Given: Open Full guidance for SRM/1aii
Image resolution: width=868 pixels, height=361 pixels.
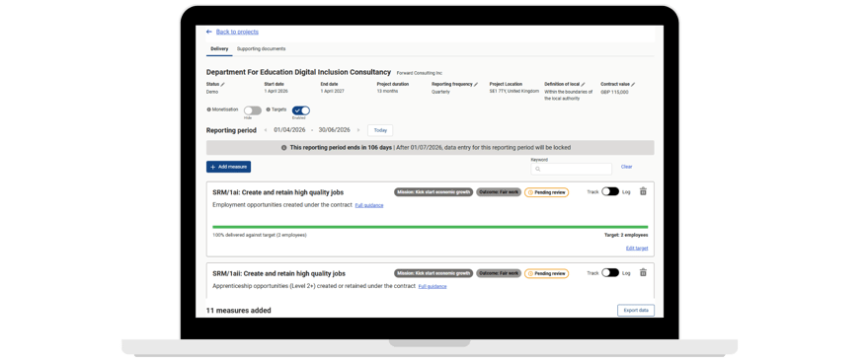Looking at the screenshot, I should tap(433, 286).
